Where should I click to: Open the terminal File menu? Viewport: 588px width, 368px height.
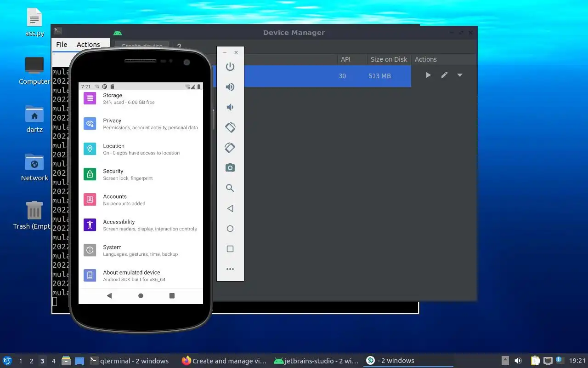tap(62, 45)
